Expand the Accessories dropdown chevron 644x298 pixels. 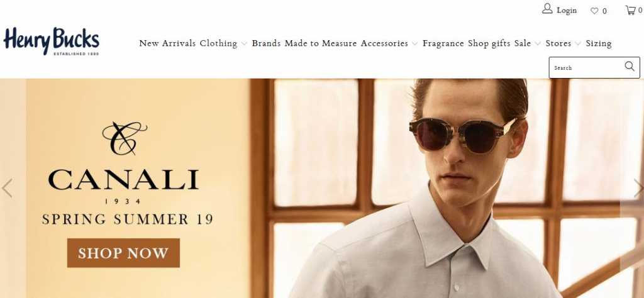pos(415,43)
